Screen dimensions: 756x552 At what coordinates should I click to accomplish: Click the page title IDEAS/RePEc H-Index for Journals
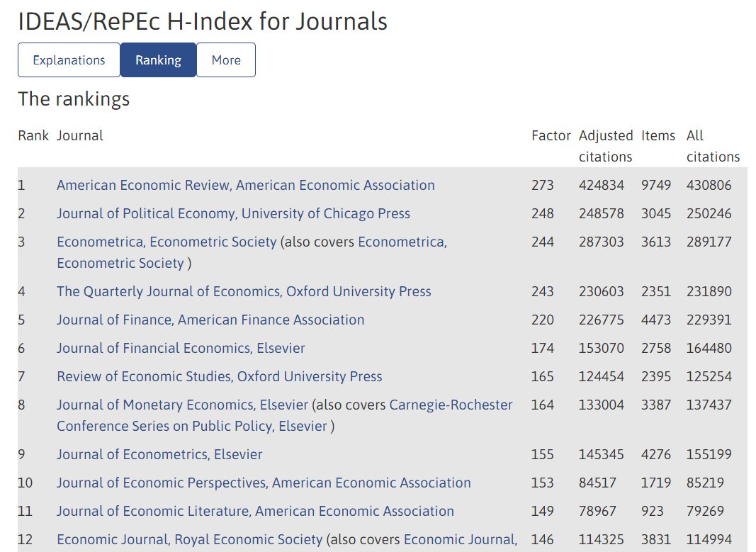click(x=203, y=22)
